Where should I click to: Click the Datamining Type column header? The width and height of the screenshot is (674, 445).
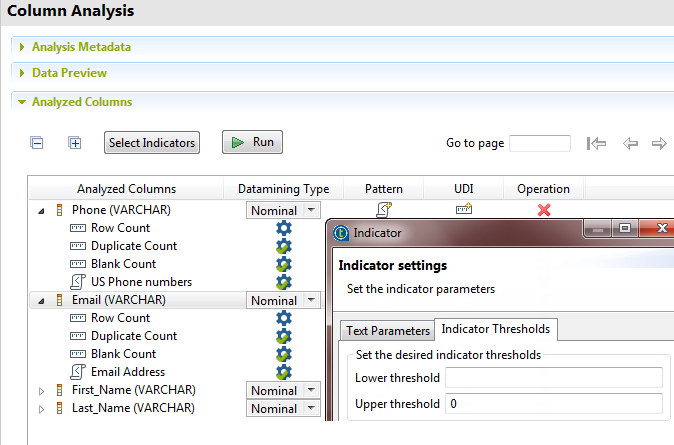pos(283,189)
